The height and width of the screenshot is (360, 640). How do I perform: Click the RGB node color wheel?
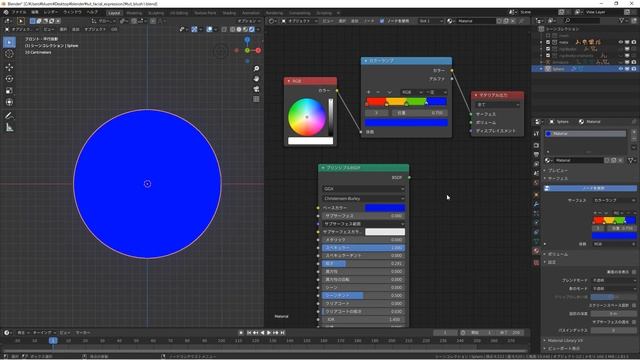tap(307, 117)
